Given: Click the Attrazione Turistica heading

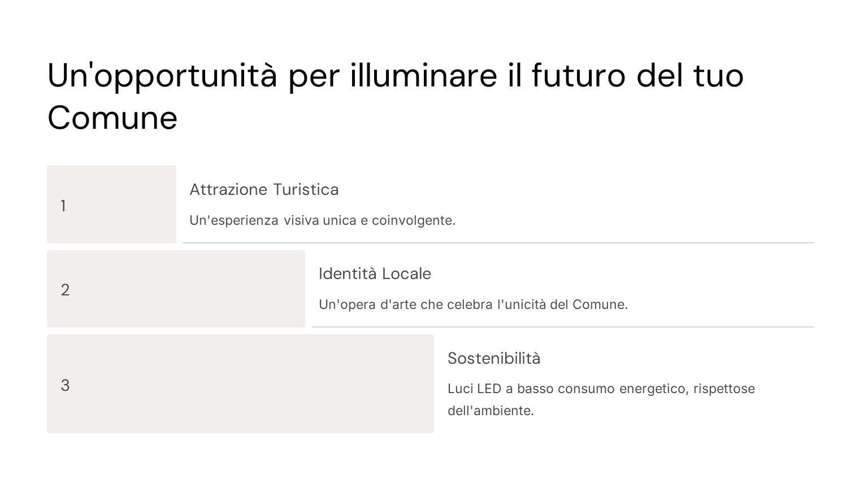Looking at the screenshot, I should coord(264,189).
